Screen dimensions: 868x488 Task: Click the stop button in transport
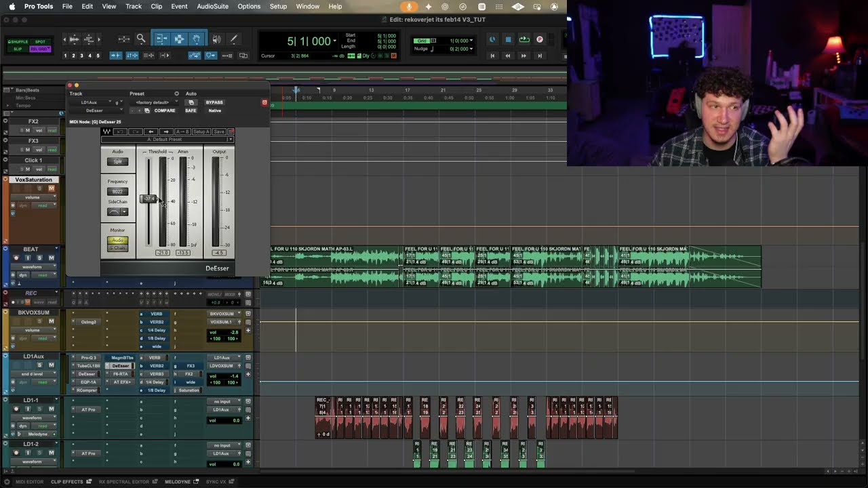click(508, 39)
